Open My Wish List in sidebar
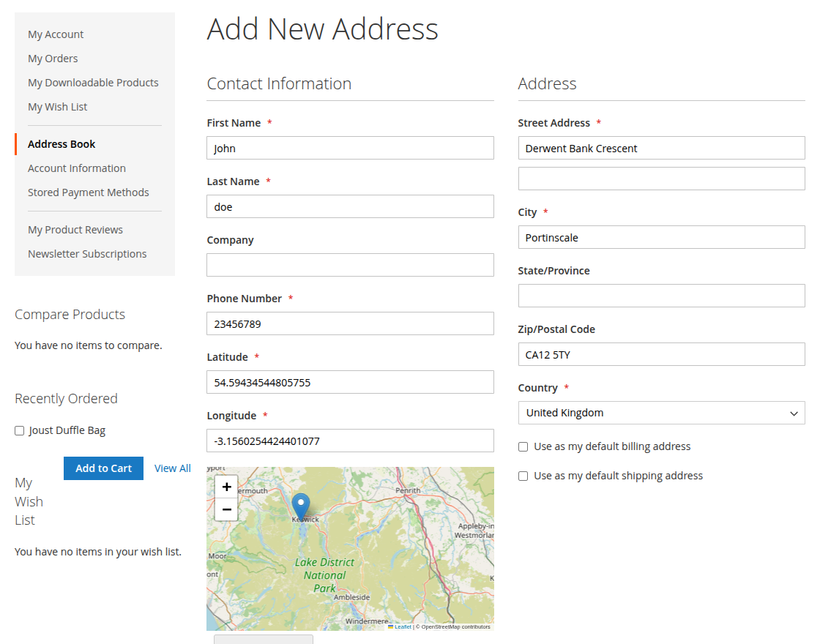The height and width of the screenshot is (644, 820). [x=58, y=107]
